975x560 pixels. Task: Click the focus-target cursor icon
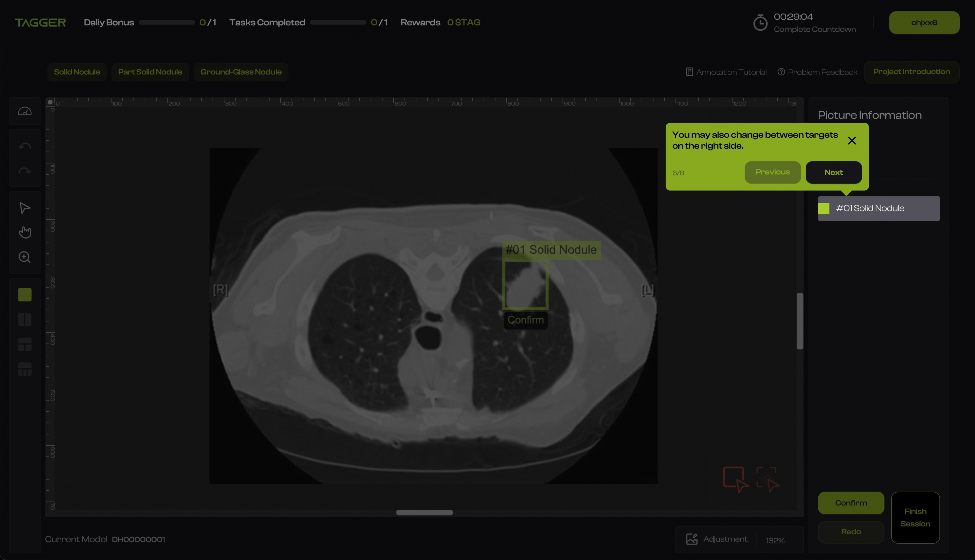pos(768,479)
